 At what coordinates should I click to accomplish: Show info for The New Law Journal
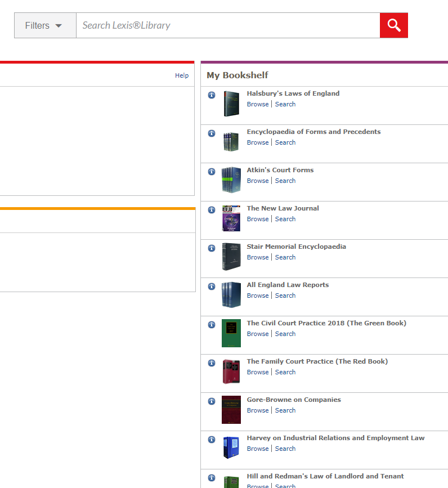pos(212,210)
